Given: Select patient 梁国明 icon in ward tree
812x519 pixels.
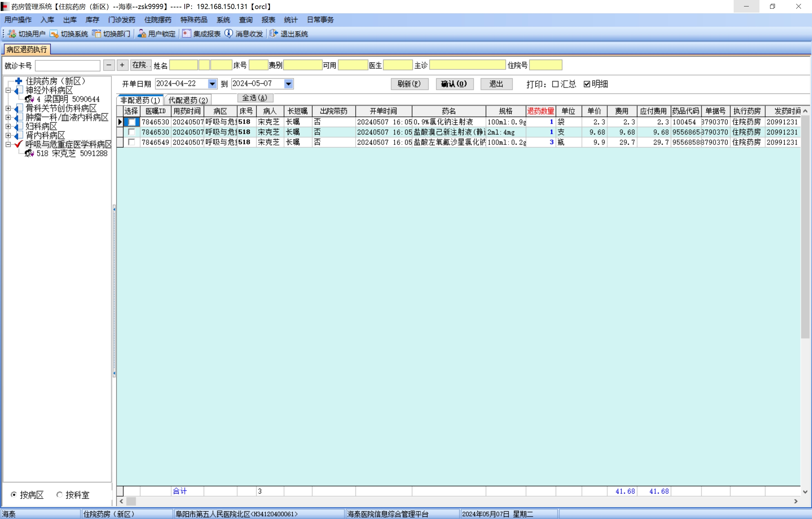Looking at the screenshot, I should tap(29, 99).
